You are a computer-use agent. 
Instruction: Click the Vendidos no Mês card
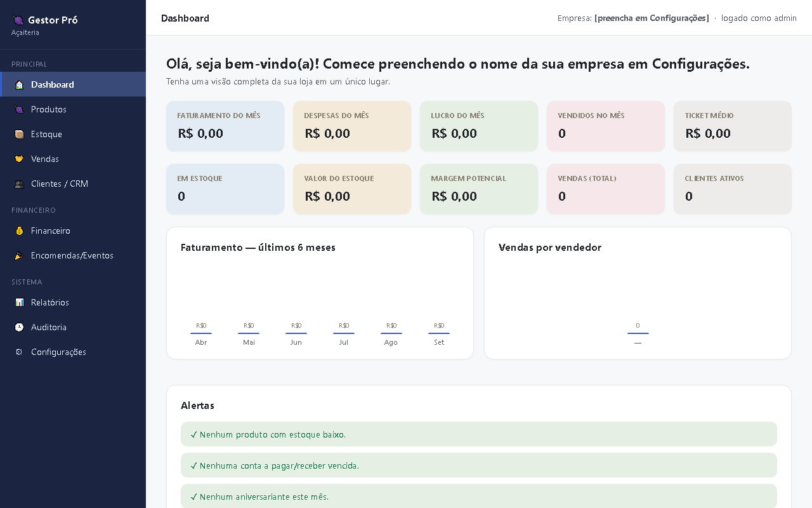coord(606,126)
